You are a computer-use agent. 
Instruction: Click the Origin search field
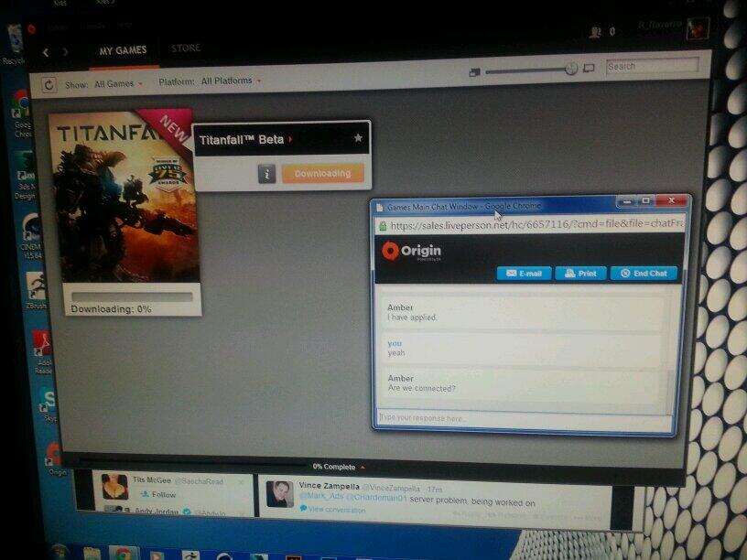click(652, 66)
